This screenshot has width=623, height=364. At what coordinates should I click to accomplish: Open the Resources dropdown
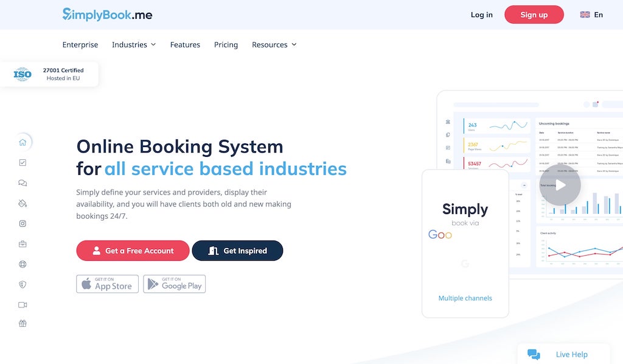pos(274,44)
